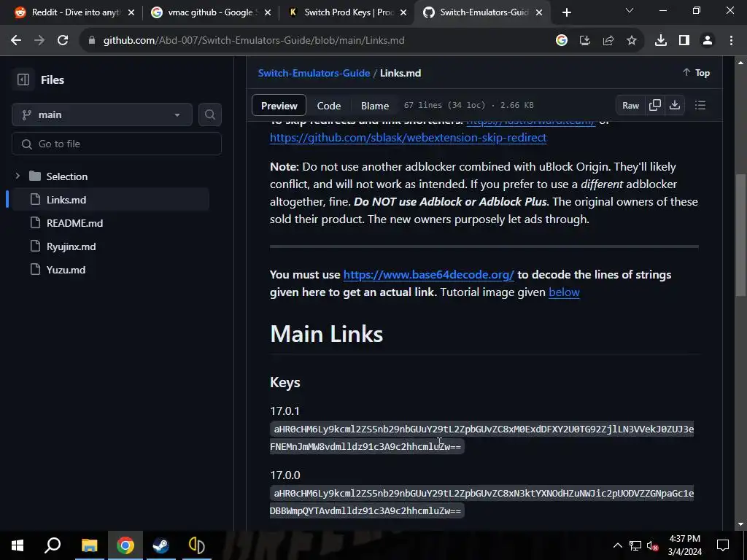Toggle Chrome side panel icon
Screen dimensions: 747x560
click(x=684, y=41)
